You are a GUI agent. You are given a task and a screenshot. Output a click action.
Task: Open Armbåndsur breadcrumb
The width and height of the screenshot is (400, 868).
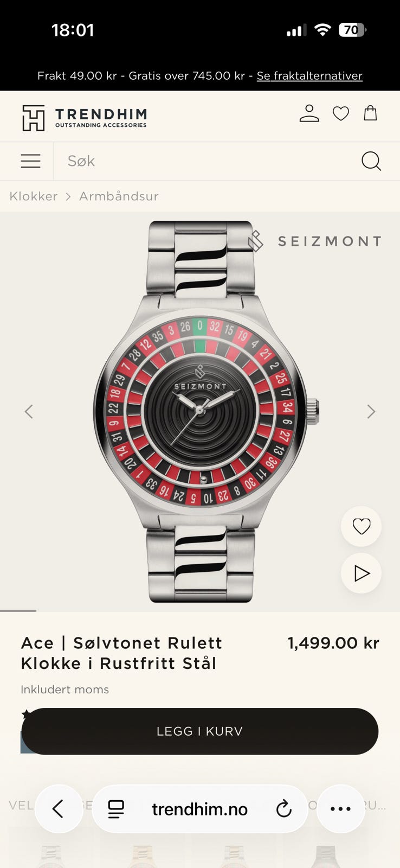pos(119,196)
